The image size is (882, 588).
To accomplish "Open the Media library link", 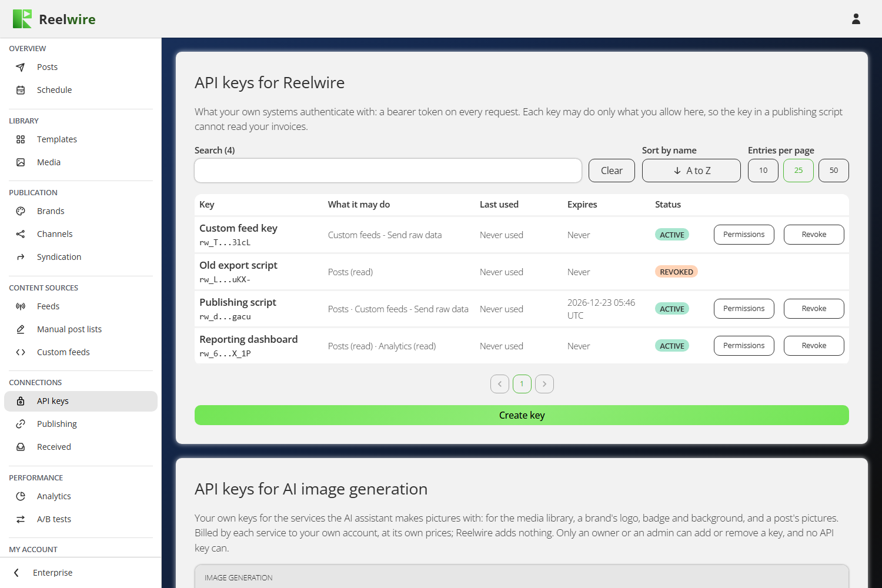I will (81, 162).
